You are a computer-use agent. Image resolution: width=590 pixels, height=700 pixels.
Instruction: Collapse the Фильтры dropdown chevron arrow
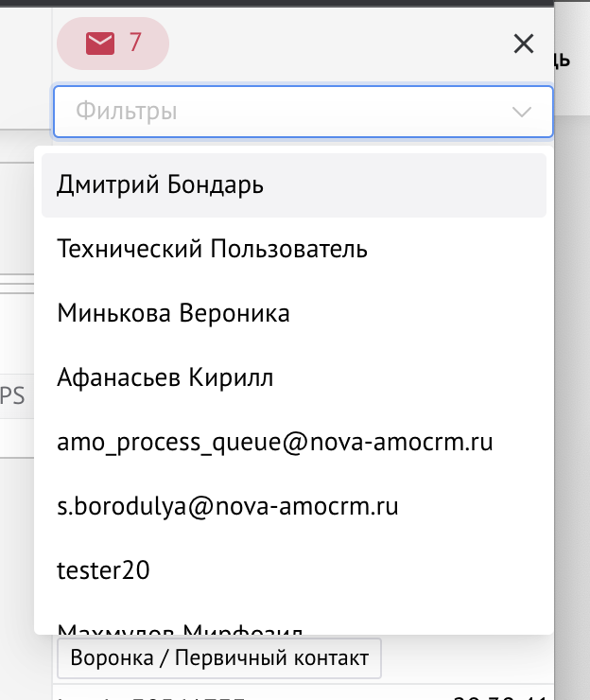tap(521, 113)
